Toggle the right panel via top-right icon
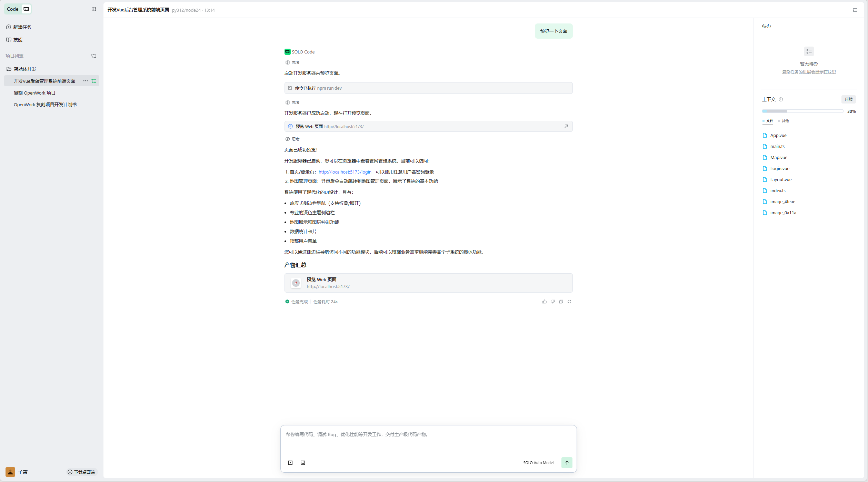868x482 pixels. click(855, 10)
